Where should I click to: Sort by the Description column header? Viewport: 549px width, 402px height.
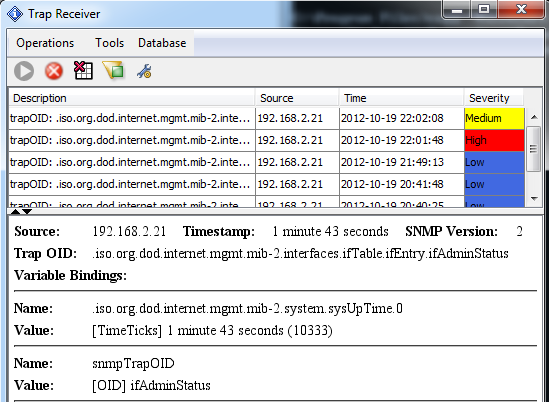132,98
